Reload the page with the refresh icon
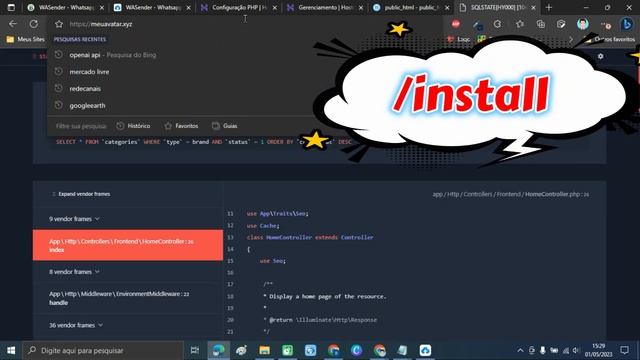This screenshot has width=640, height=360. (x=34, y=24)
